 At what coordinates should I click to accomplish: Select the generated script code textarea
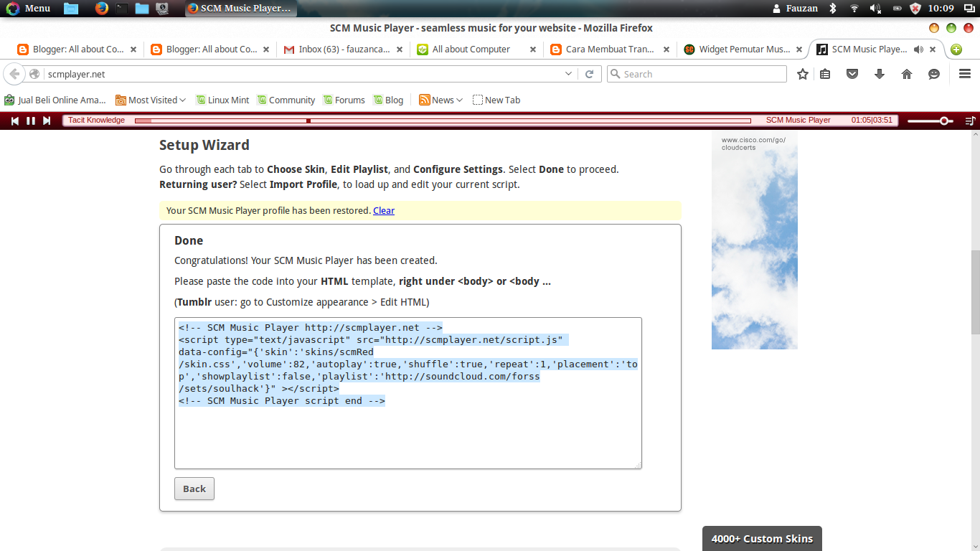tap(408, 392)
